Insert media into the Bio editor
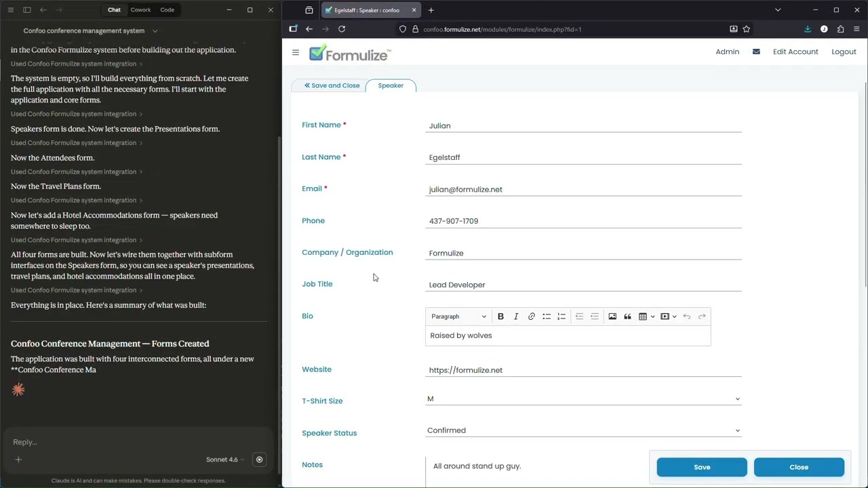This screenshot has height=488, width=868. (x=665, y=317)
